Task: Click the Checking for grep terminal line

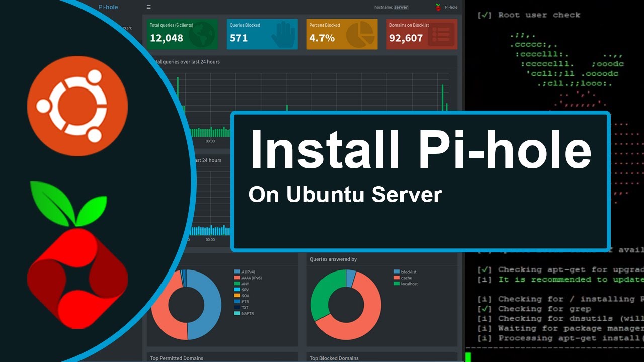Action: pyautogui.click(x=534, y=309)
